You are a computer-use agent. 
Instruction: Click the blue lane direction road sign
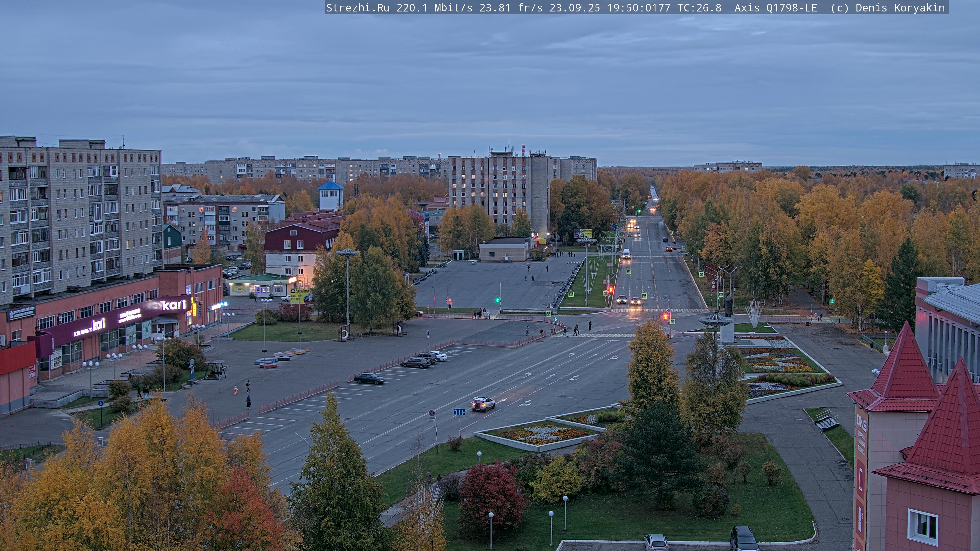tap(459, 412)
